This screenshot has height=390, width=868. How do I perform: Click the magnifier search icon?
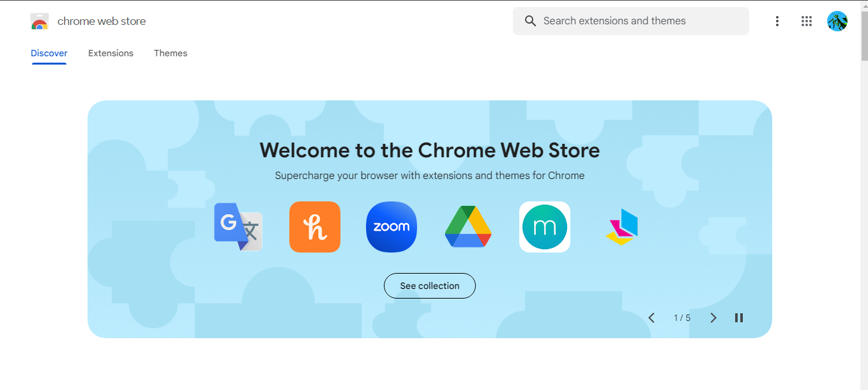530,21
